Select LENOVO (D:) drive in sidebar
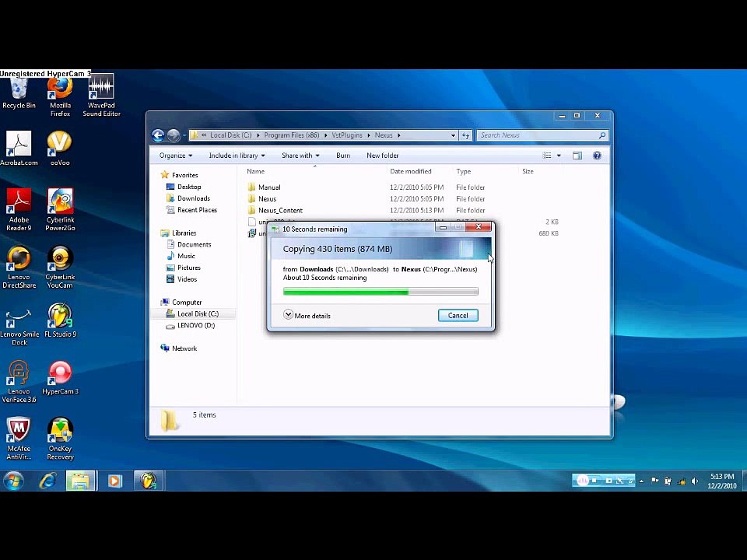 [190, 325]
